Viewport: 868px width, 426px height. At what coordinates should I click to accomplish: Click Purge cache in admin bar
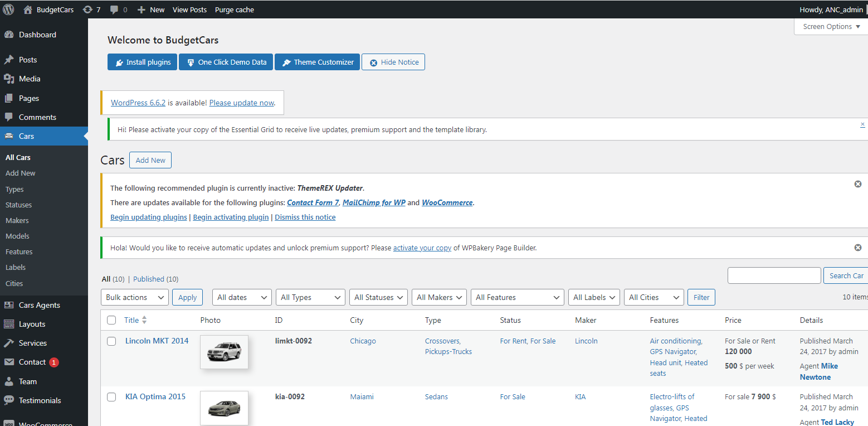(x=235, y=9)
